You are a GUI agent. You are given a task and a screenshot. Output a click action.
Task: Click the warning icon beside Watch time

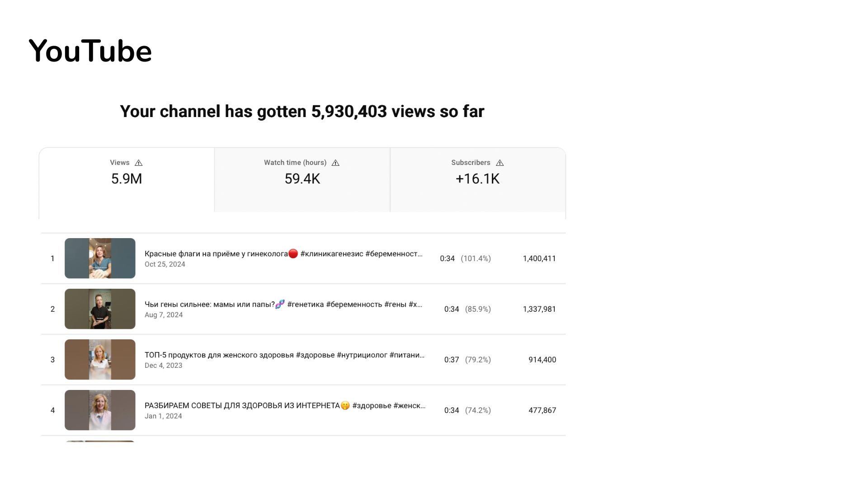[335, 163]
